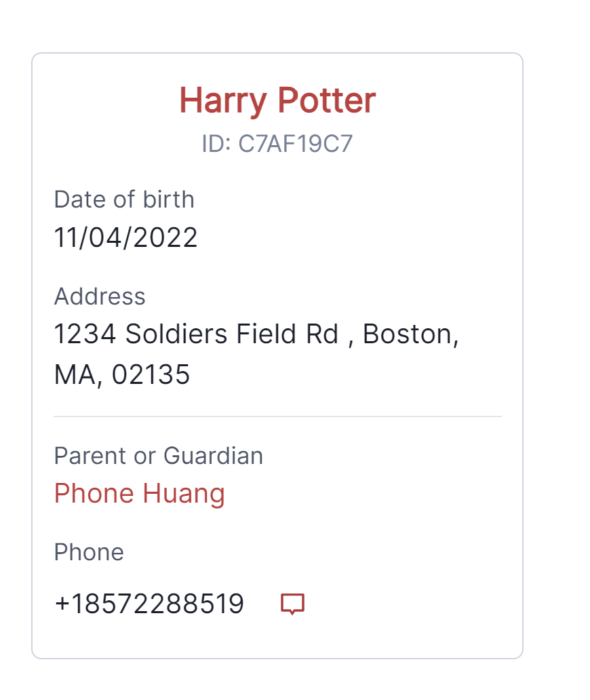Click the message icon beside the phone number

coord(292,603)
